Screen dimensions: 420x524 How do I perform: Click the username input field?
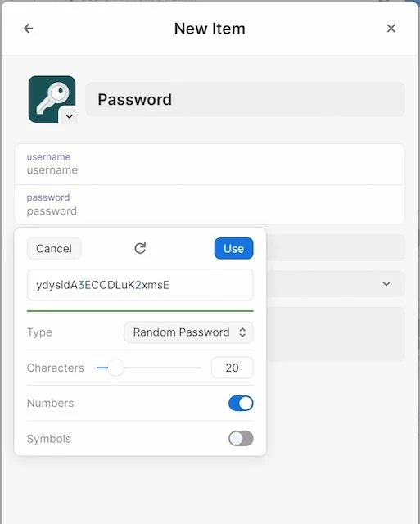click(x=210, y=164)
